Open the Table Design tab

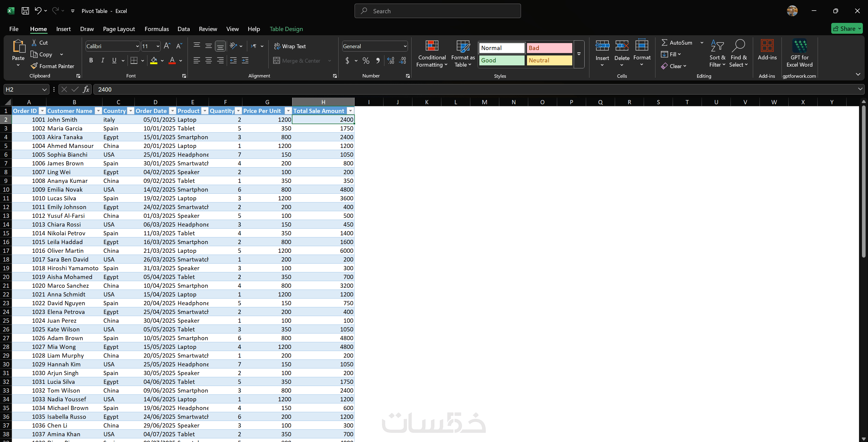[x=286, y=29]
